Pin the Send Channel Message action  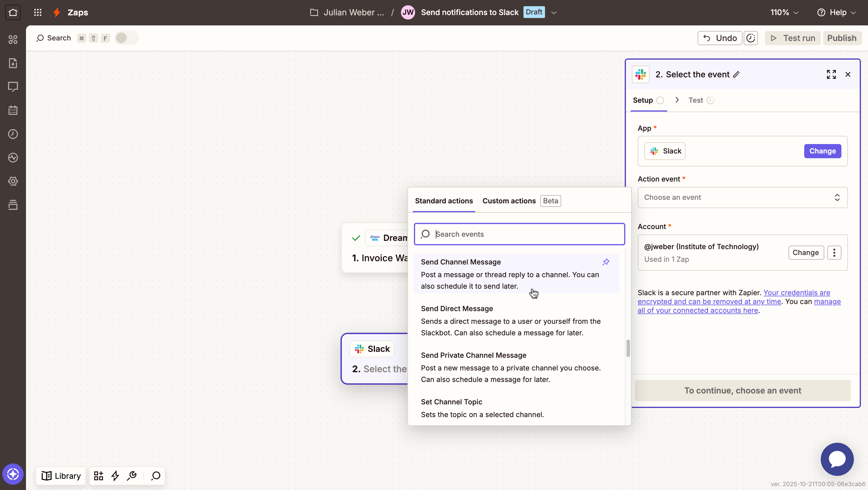tap(606, 262)
